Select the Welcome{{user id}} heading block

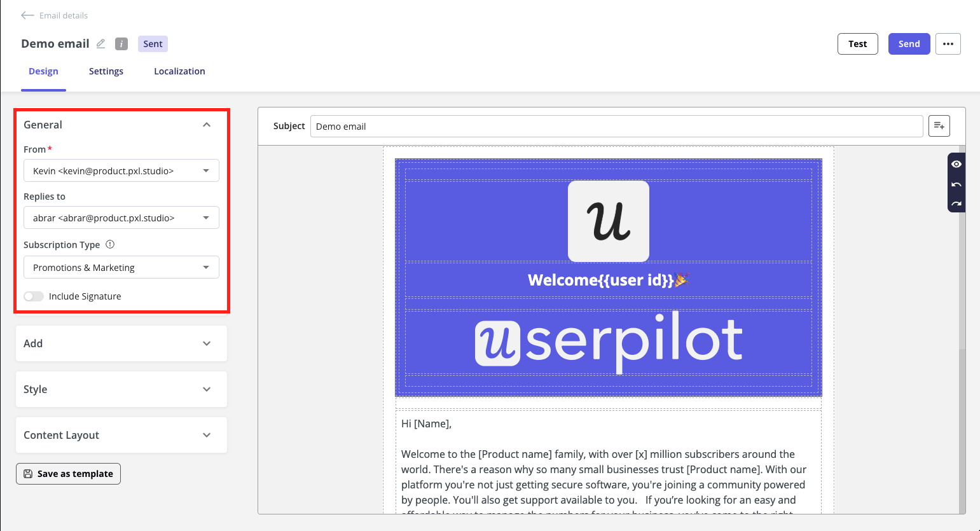point(609,280)
